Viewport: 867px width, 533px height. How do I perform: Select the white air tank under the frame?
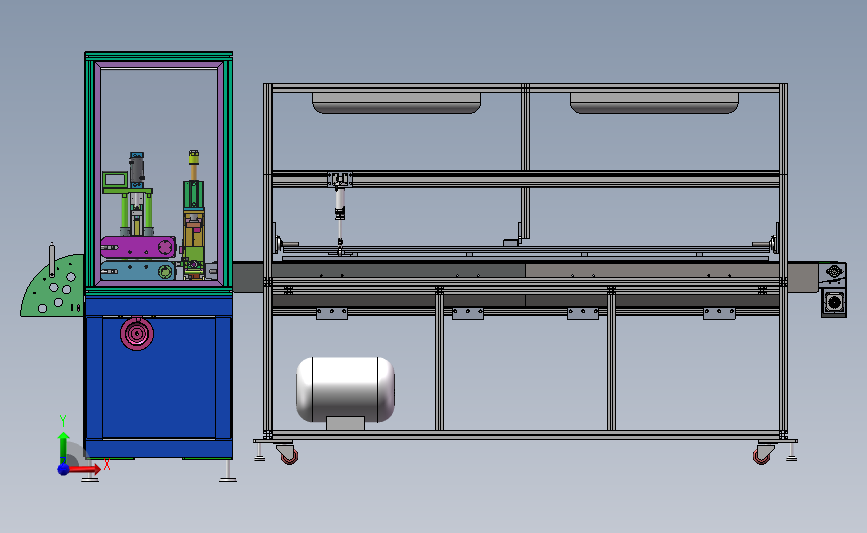(x=345, y=390)
